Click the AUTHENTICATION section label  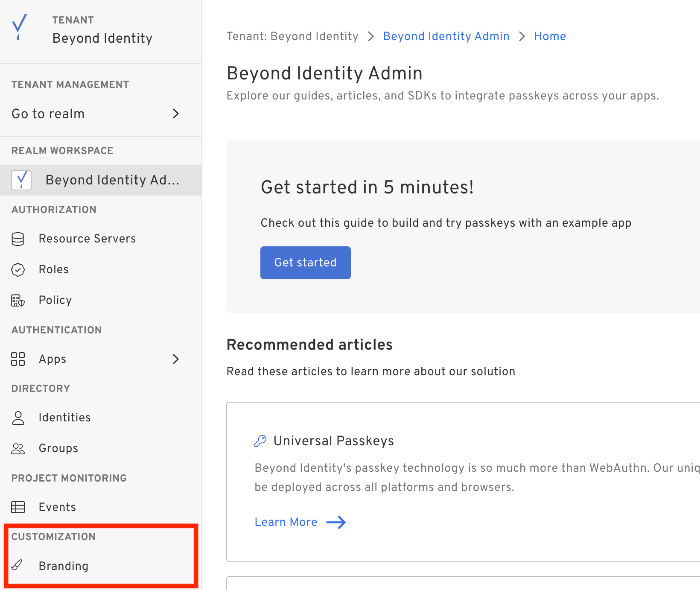click(57, 330)
